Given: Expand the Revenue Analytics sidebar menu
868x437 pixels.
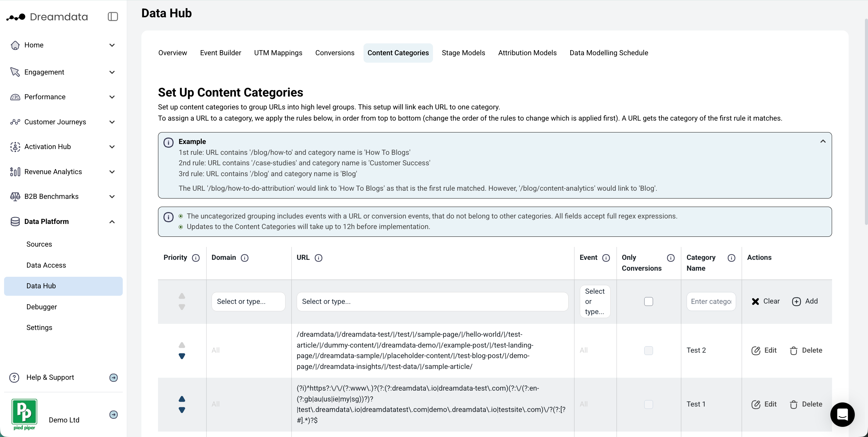Looking at the screenshot, I should (x=112, y=172).
